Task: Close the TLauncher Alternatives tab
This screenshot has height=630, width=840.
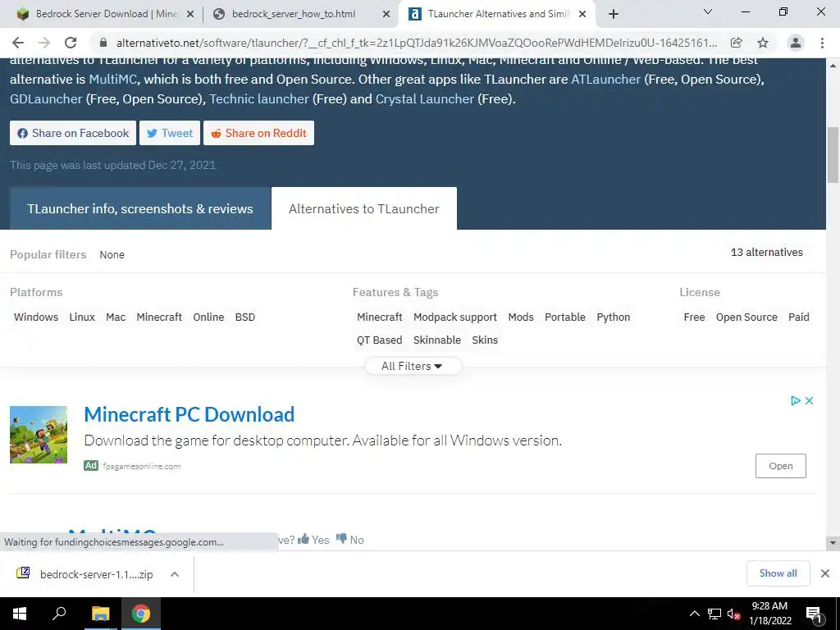Action: click(x=582, y=15)
